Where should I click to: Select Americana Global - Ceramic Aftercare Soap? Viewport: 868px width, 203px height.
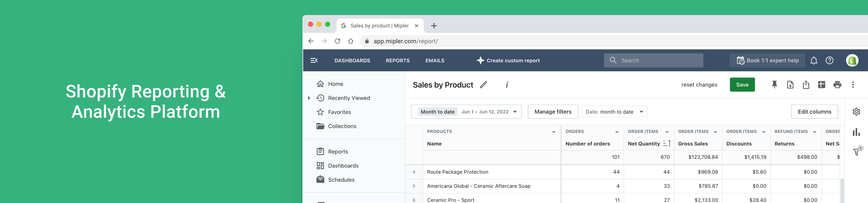[478, 186]
